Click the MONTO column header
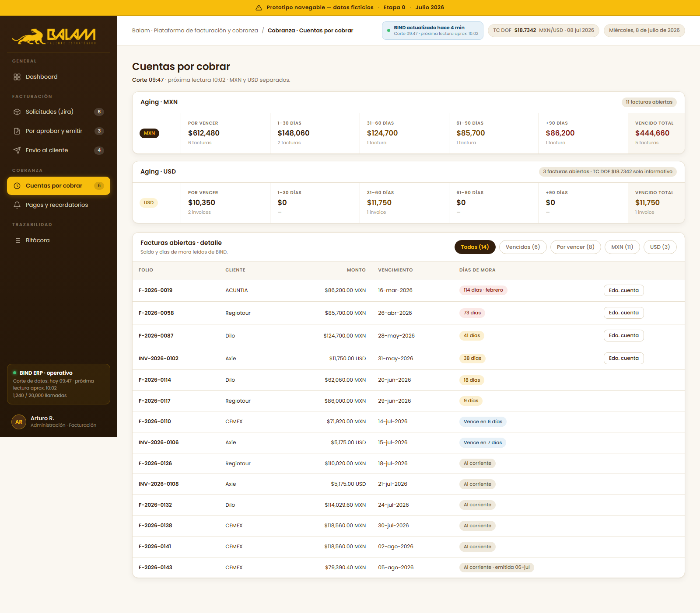Screen dimensions: 700x613 [356, 270]
